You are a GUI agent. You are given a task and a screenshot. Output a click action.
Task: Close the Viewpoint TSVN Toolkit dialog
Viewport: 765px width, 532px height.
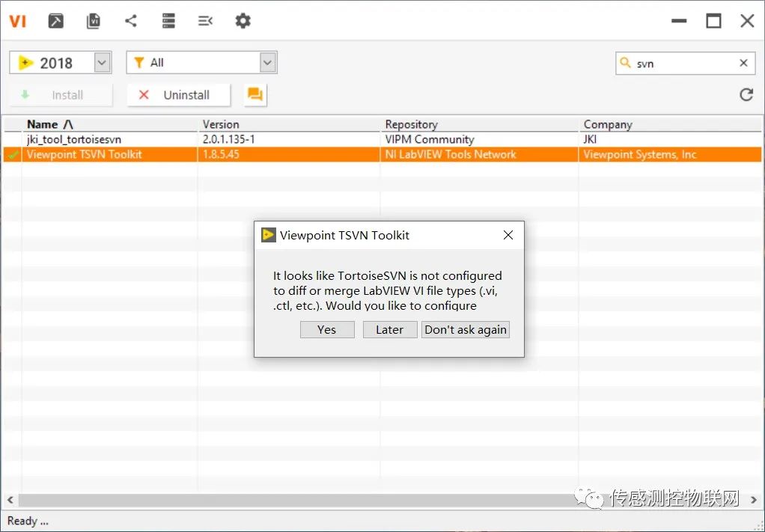[508, 235]
